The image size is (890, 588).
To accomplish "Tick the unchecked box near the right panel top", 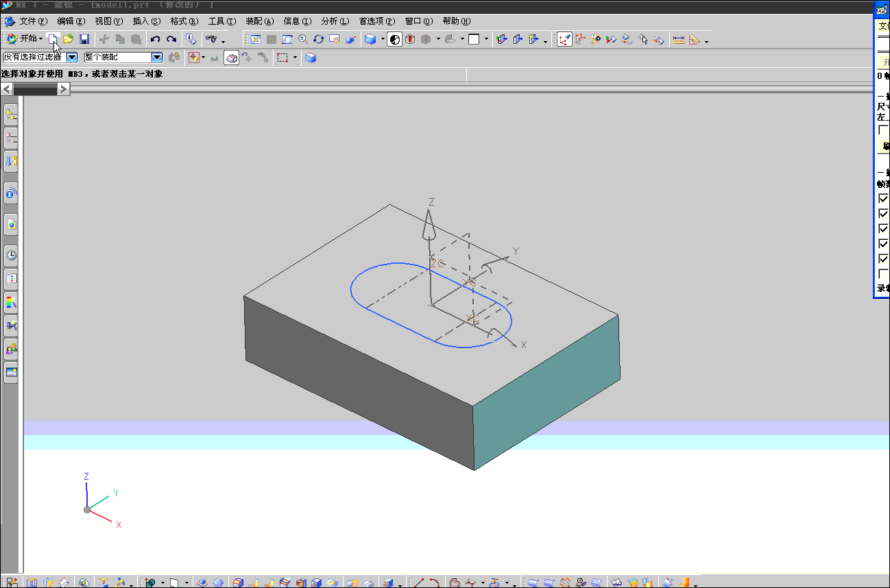I will point(884,130).
